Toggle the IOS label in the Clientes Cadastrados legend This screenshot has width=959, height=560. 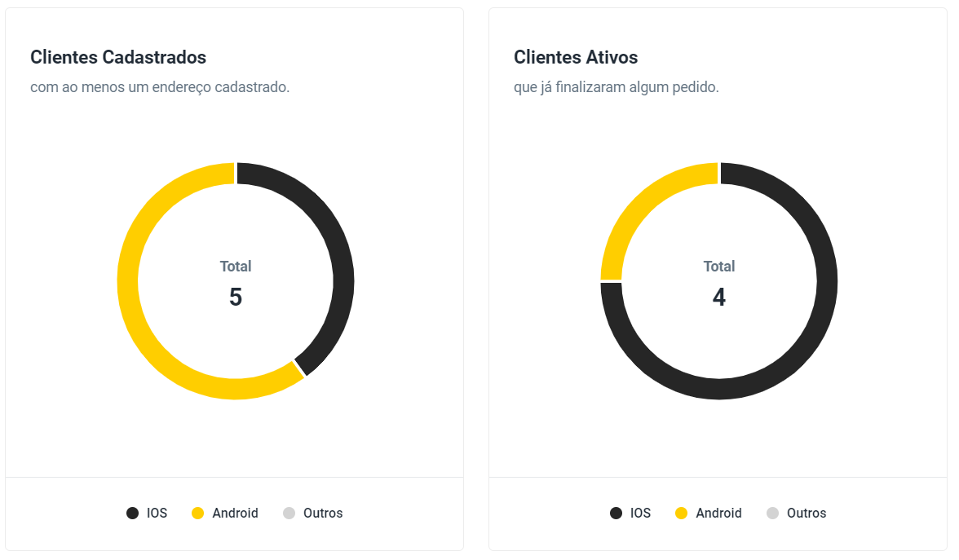(157, 514)
